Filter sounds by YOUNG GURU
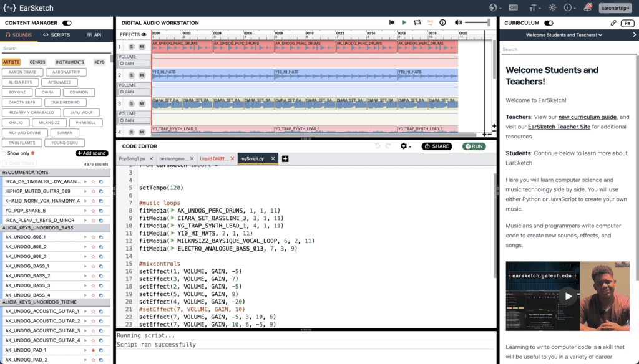The image size is (639, 364). (64, 143)
